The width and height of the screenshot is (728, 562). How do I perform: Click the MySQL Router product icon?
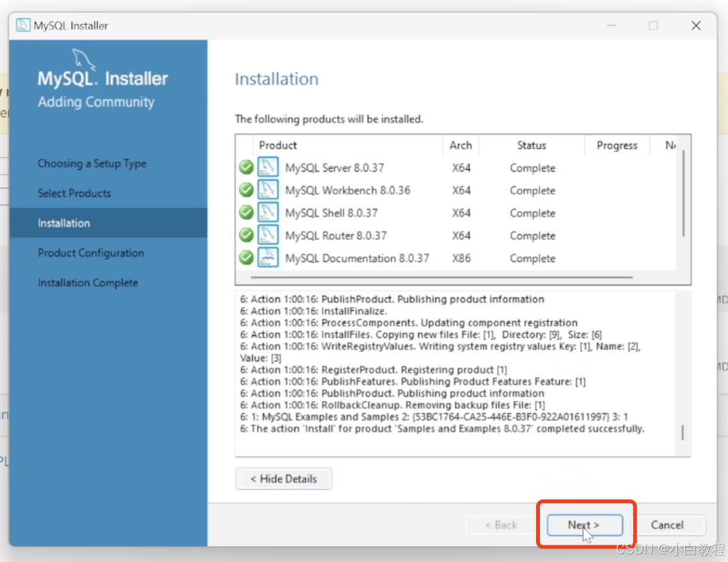pyautogui.click(x=268, y=234)
